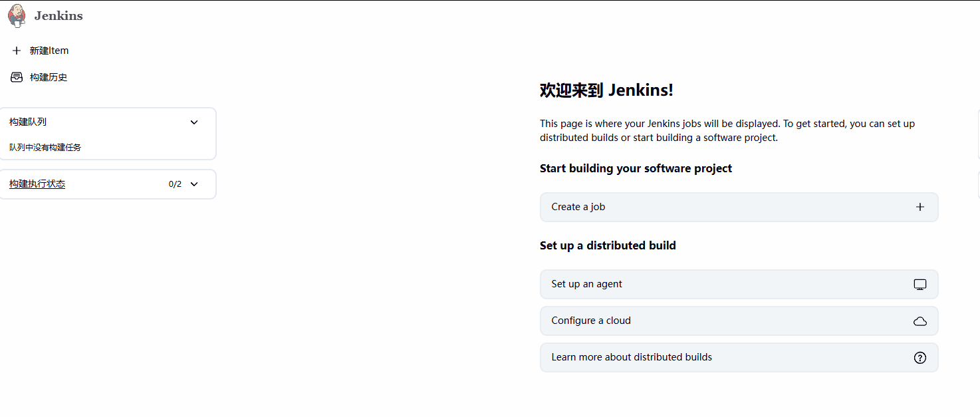Click the Jenkins butler logo

17,15
